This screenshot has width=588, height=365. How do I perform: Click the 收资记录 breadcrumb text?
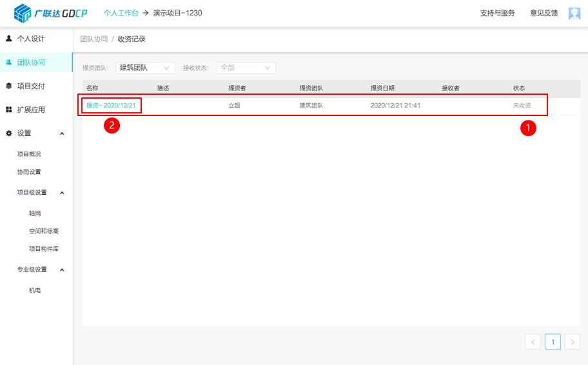tap(132, 39)
